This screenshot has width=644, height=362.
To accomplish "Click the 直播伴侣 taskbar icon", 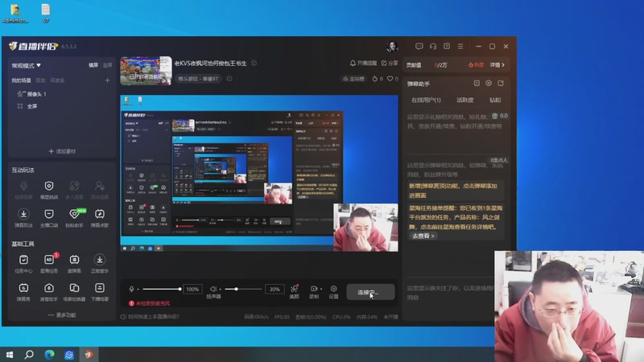I will tap(89, 354).
